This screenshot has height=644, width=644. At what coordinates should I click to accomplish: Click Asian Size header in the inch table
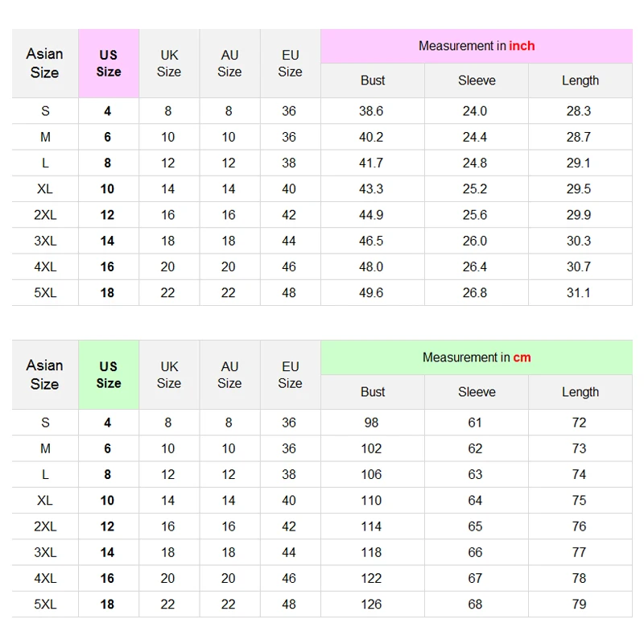coord(45,64)
